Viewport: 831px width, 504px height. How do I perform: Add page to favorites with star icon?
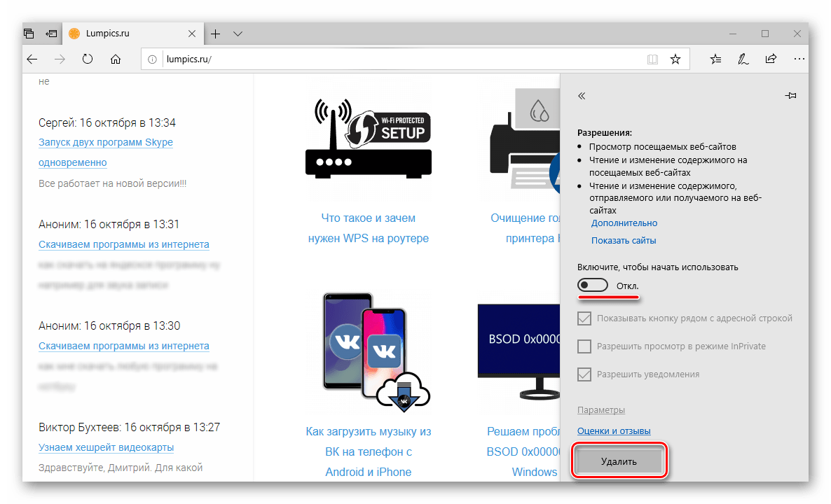pyautogui.click(x=675, y=59)
